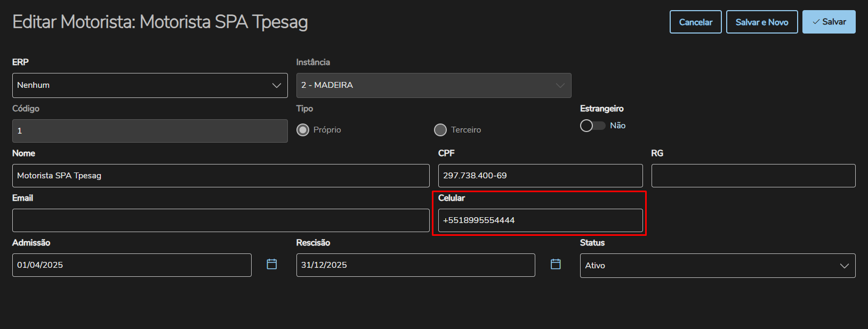Click the Cancelar button
Screen dimensions: 868x329
coord(695,22)
